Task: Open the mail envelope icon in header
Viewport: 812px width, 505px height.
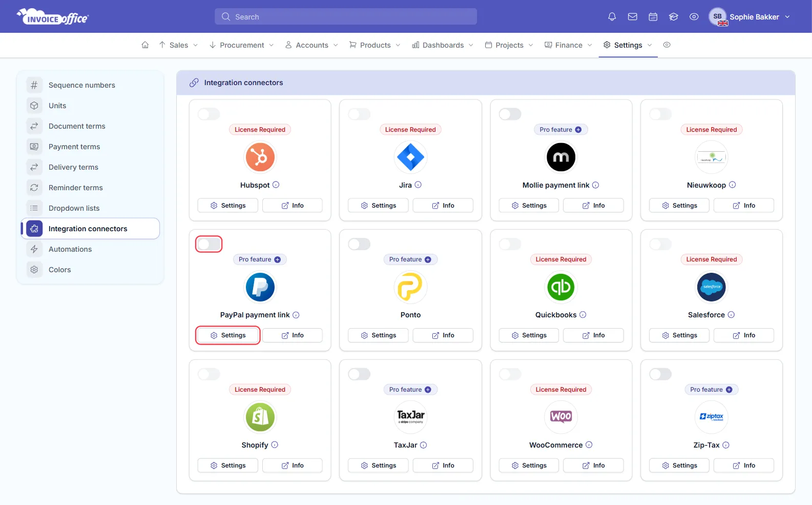Action: (x=632, y=17)
